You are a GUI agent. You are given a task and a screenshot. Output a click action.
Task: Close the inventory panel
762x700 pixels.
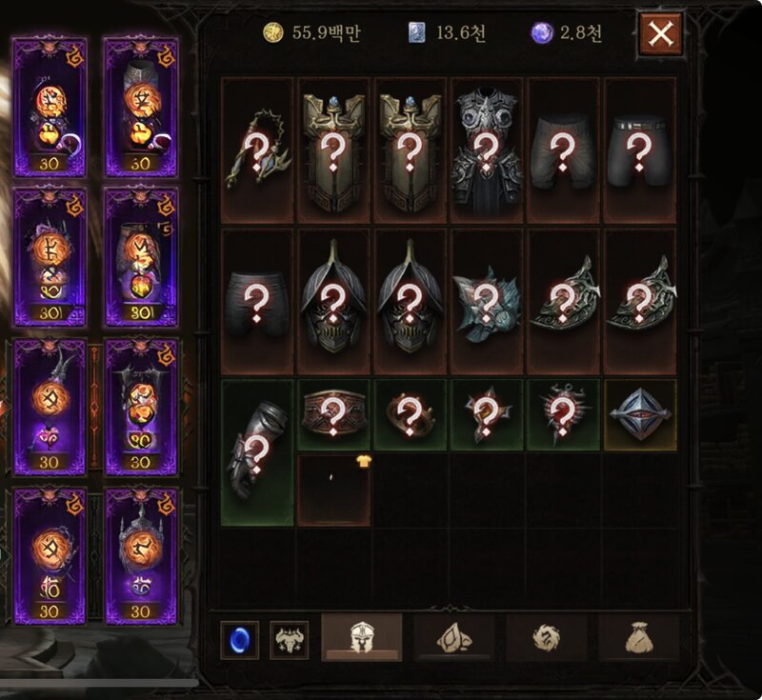click(661, 34)
